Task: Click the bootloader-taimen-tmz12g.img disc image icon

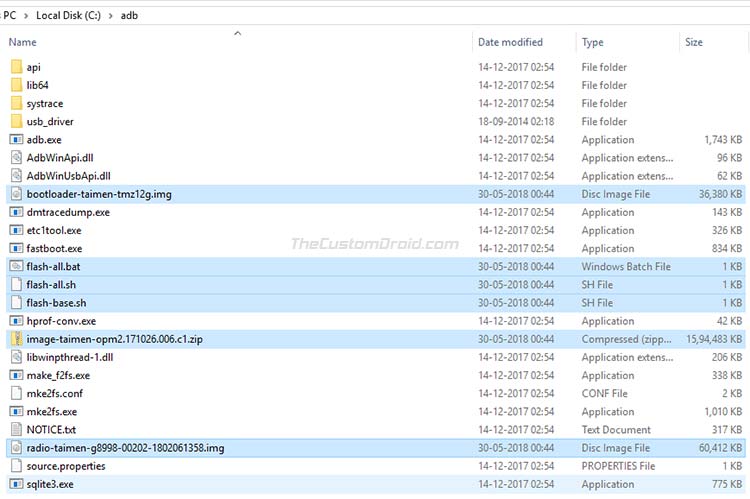Action: (16, 194)
